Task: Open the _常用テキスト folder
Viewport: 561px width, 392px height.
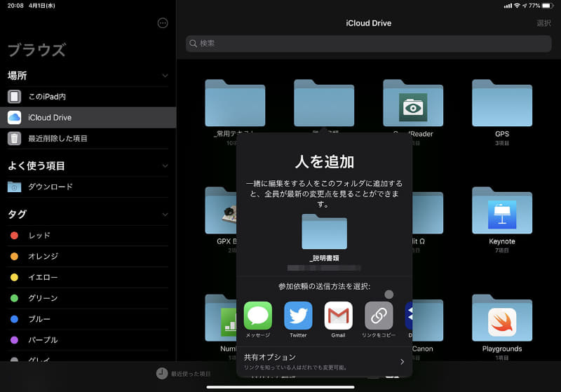Action: [235, 103]
